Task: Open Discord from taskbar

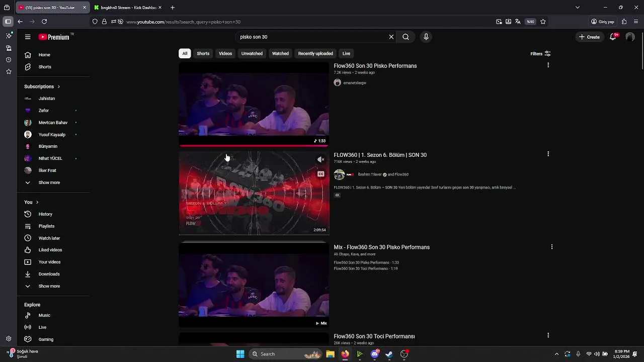Action: point(374,354)
